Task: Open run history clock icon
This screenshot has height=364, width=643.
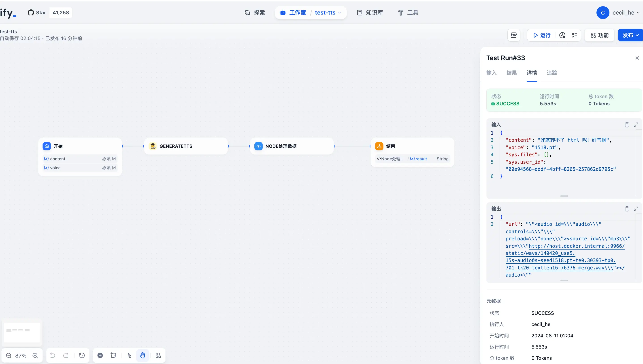Action: [x=562, y=35]
